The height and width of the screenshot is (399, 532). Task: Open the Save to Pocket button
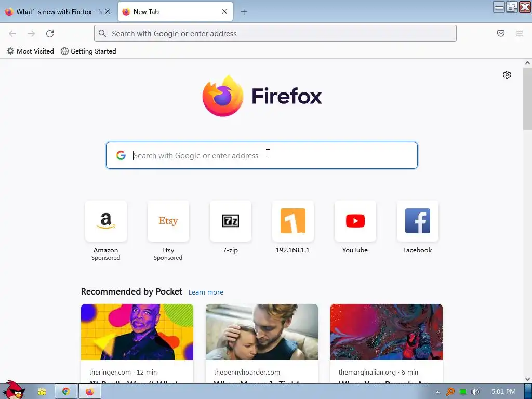(501, 33)
